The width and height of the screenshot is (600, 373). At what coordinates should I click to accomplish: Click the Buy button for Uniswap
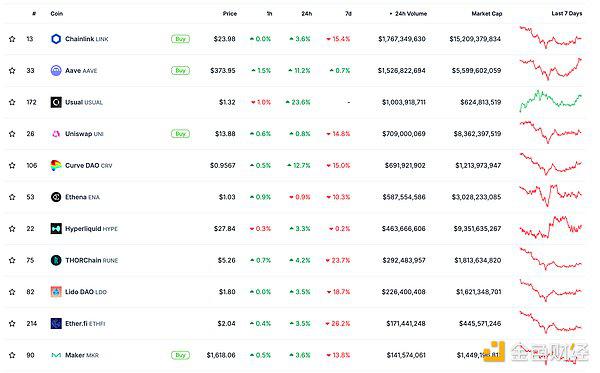[x=180, y=134]
